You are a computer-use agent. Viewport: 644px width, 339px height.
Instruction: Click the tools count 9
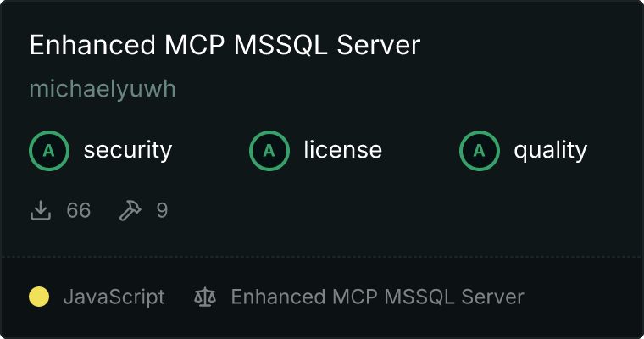[x=162, y=211]
